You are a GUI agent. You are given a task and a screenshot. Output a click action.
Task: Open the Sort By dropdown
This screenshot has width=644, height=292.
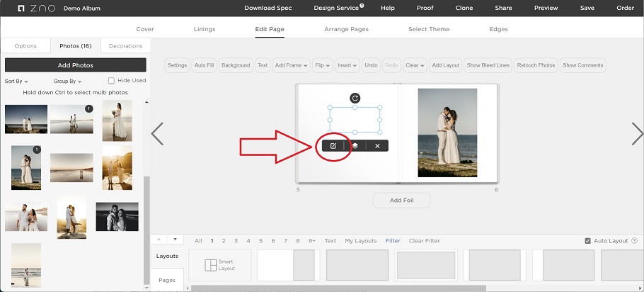point(16,82)
